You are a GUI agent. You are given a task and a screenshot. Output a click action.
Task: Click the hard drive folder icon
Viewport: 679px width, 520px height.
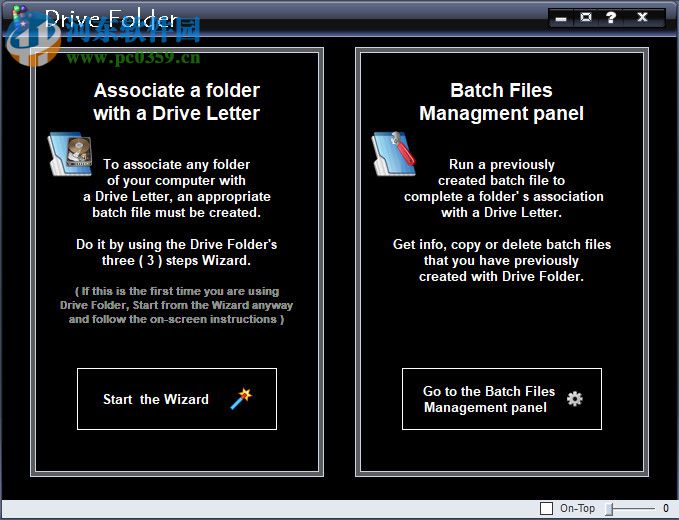(x=71, y=154)
